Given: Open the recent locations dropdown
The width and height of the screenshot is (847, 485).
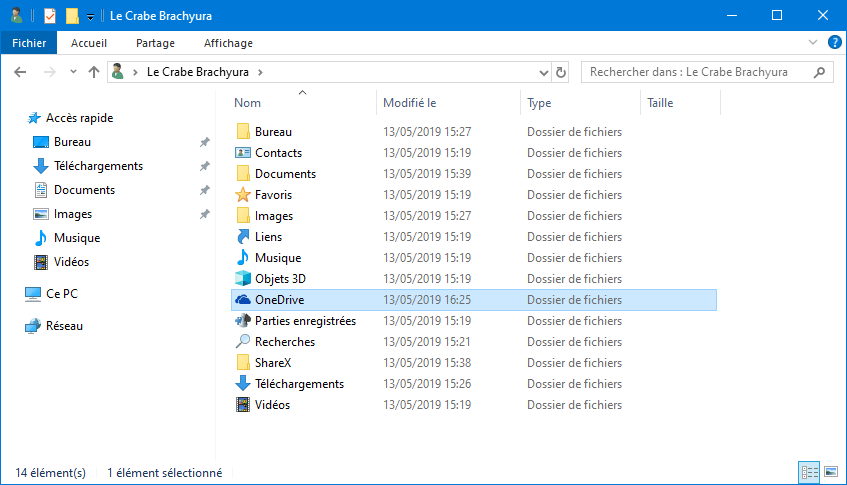Looking at the screenshot, I should [x=73, y=72].
